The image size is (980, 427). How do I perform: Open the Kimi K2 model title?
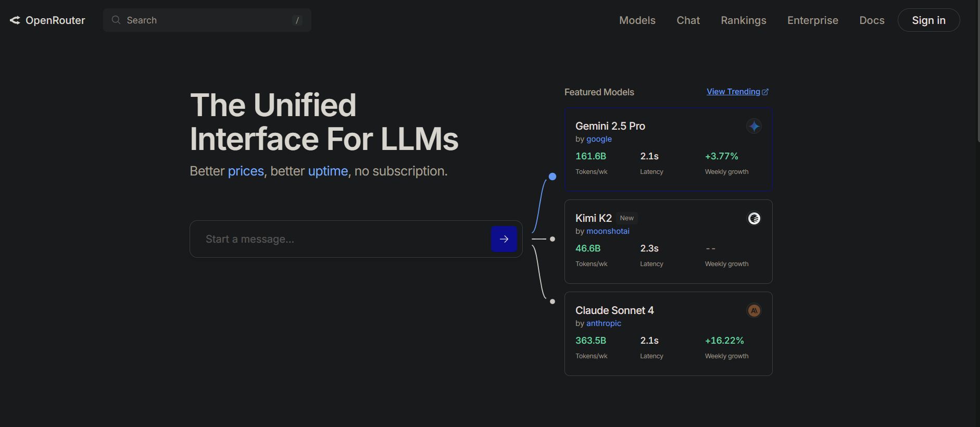(594, 218)
